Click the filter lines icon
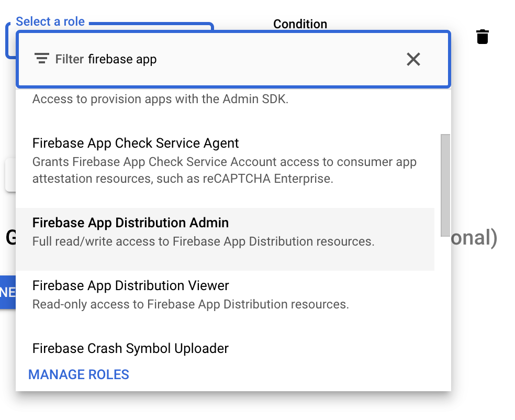Screen dimensions: 515x420 [x=42, y=59]
